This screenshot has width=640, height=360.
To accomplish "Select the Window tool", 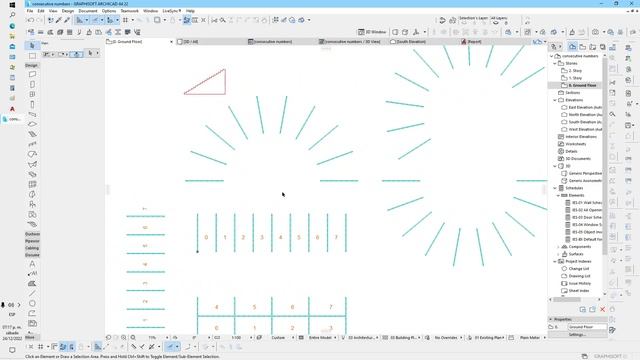I will point(32,94).
